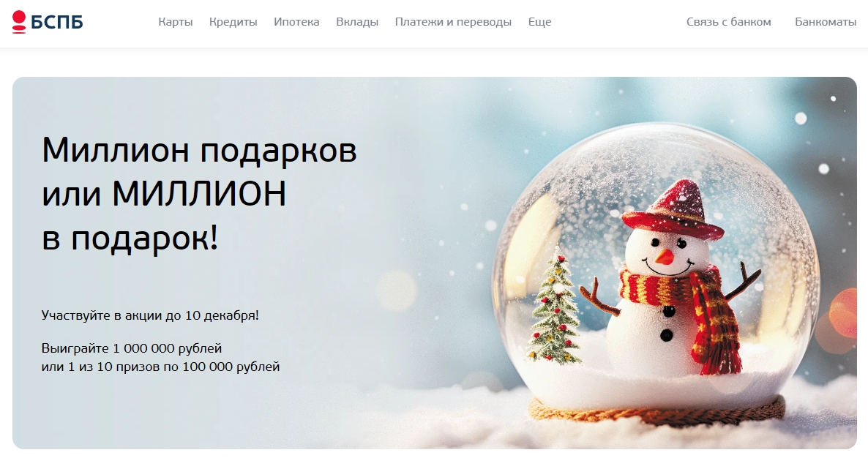This screenshot has height=469, width=868.
Task: Click the в подарок! headline line
Action: tap(130, 239)
